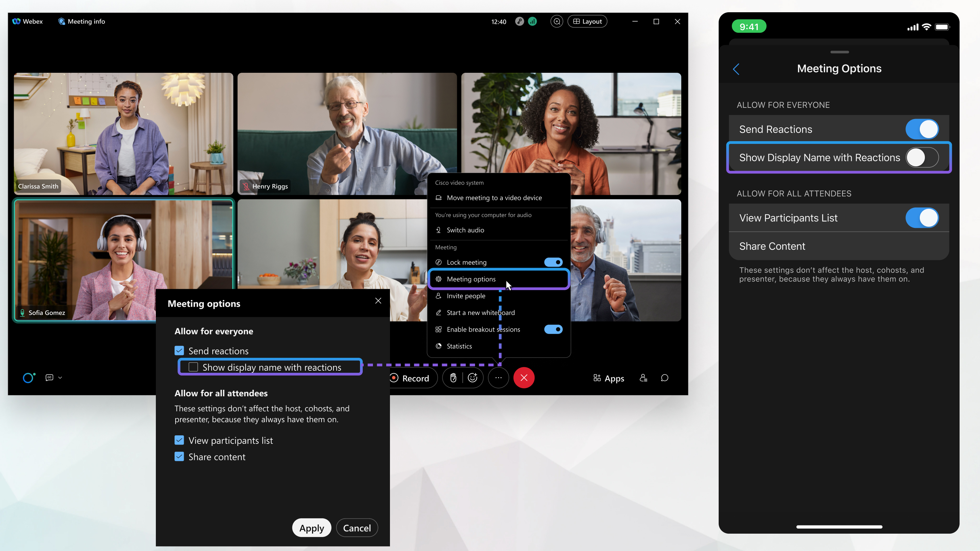Click Meeting info tab at top bar

[x=81, y=21]
